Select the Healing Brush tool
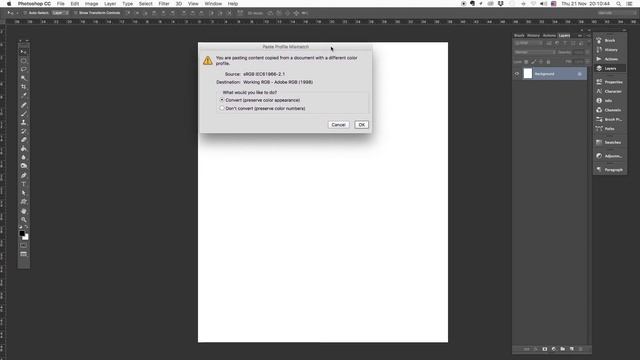Screen dimensions: 640x360 click(23, 105)
